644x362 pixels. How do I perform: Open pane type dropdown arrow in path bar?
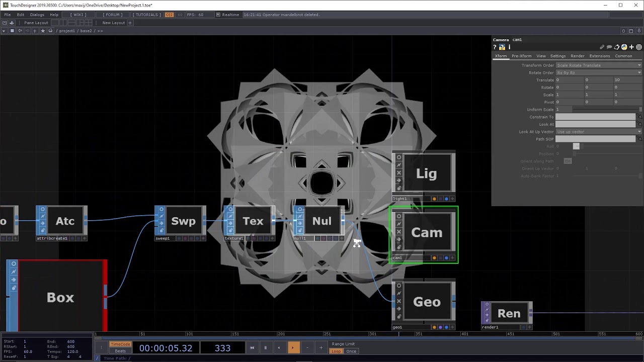click(4, 31)
